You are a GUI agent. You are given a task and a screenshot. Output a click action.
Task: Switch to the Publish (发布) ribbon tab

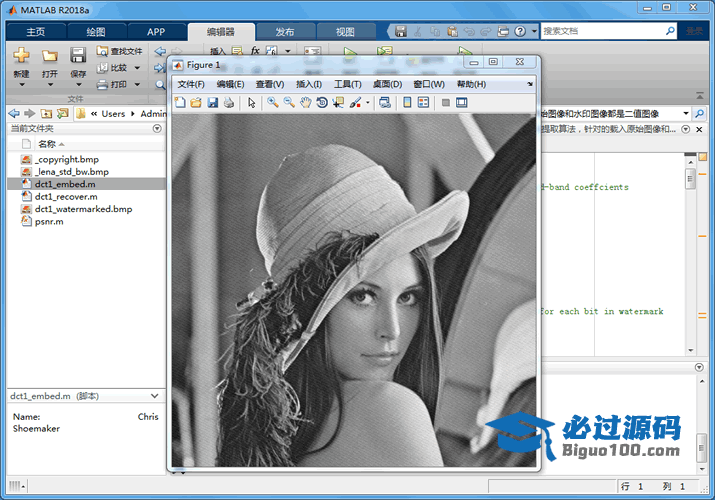[285, 32]
